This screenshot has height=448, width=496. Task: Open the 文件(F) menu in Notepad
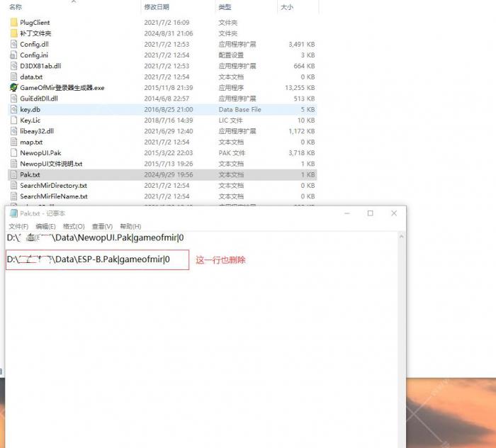18,227
